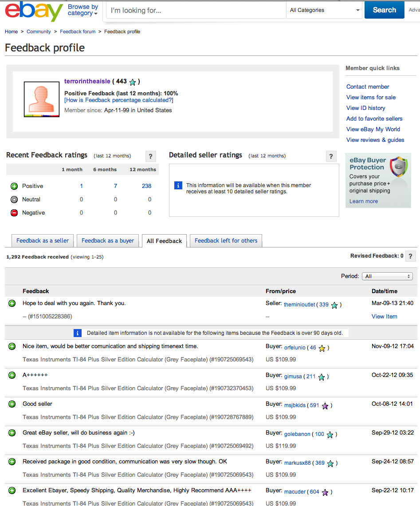The width and height of the screenshot is (420, 506).
Task: Open buyer msjbkids' profile link
Action: point(295,405)
